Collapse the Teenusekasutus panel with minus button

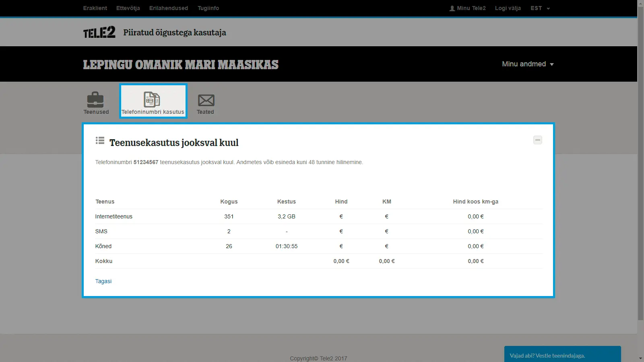537,140
